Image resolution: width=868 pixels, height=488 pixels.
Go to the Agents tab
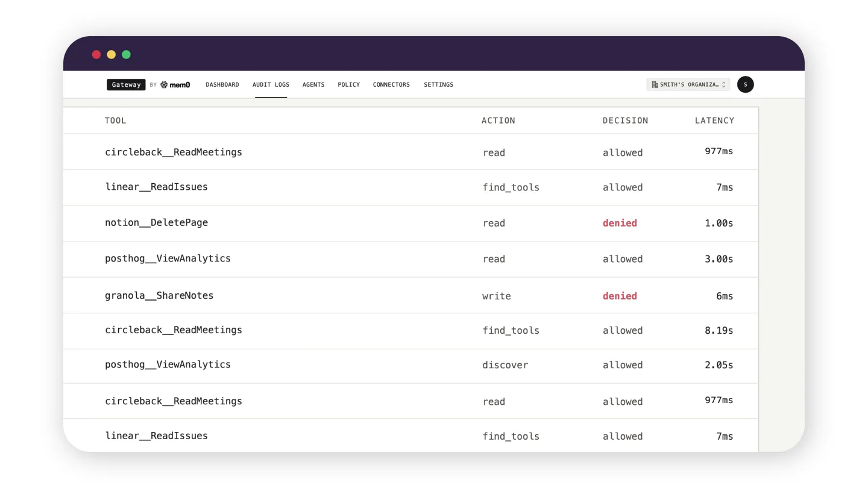(x=313, y=85)
